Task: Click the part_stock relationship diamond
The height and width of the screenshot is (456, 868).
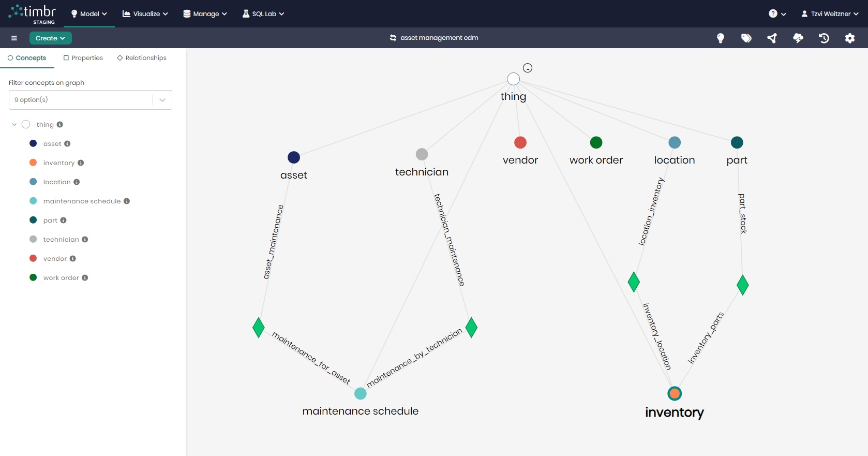Action: [743, 285]
